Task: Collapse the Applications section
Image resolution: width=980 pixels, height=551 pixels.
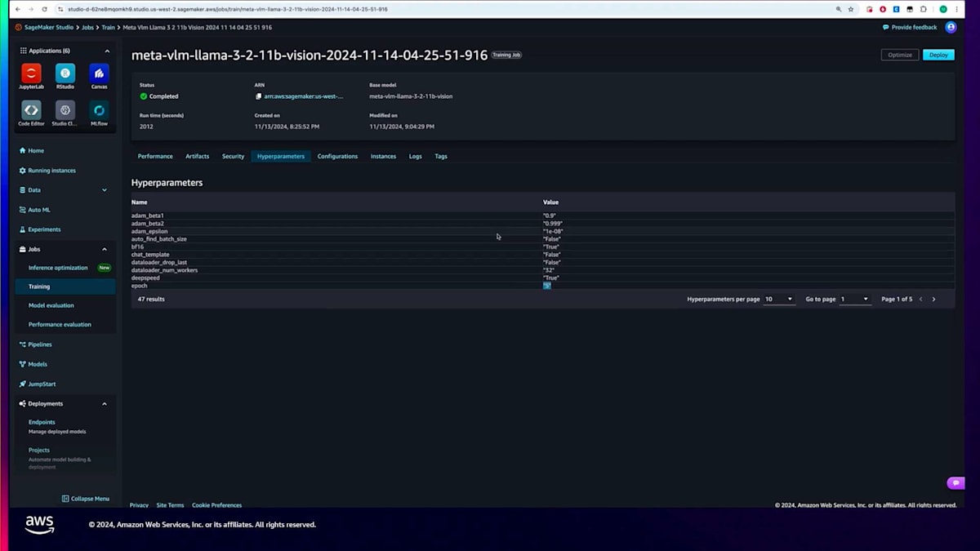Action: click(x=107, y=51)
